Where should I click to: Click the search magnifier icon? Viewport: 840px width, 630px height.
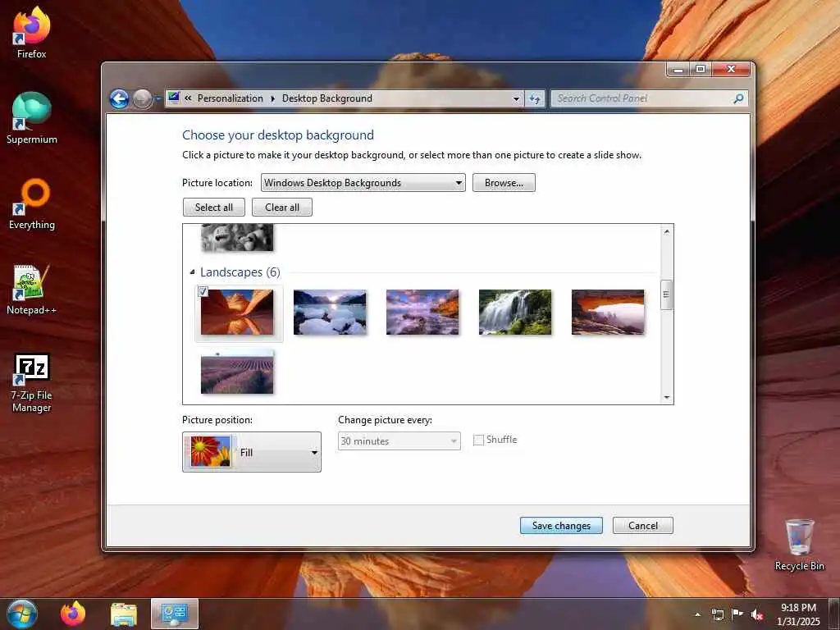click(738, 98)
